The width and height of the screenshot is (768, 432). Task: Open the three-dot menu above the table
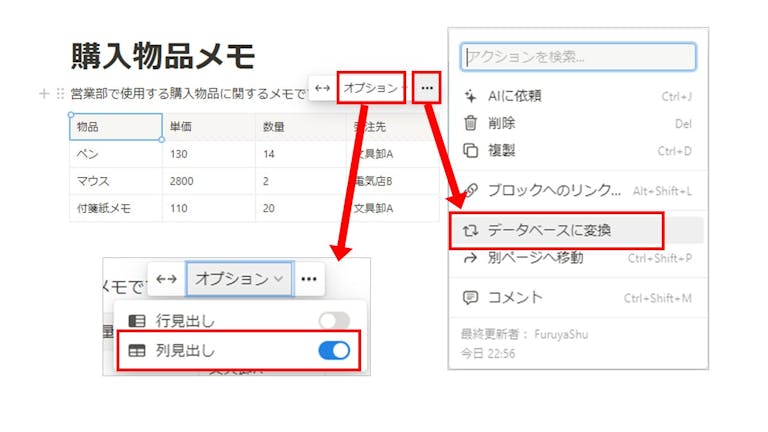[x=427, y=88]
